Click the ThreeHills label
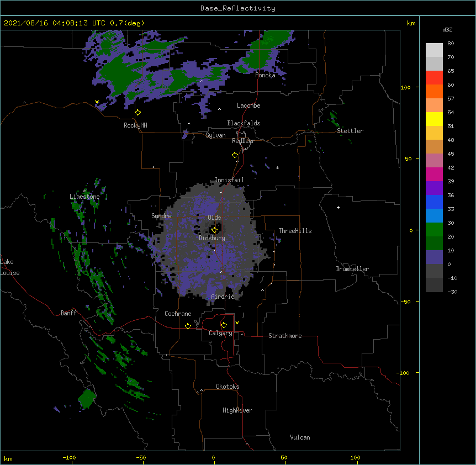This screenshot has height=465, width=476. pyautogui.click(x=295, y=231)
